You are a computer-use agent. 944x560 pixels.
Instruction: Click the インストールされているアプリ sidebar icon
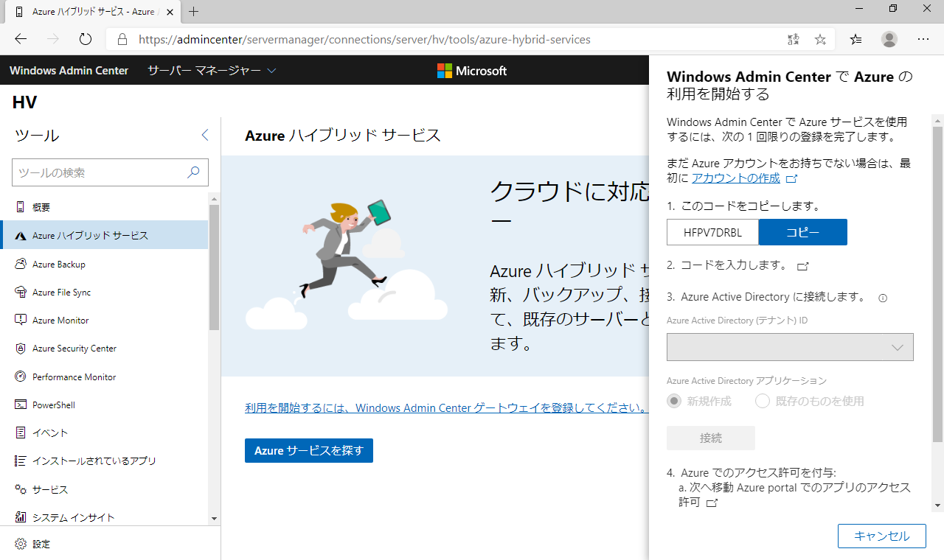(x=20, y=461)
